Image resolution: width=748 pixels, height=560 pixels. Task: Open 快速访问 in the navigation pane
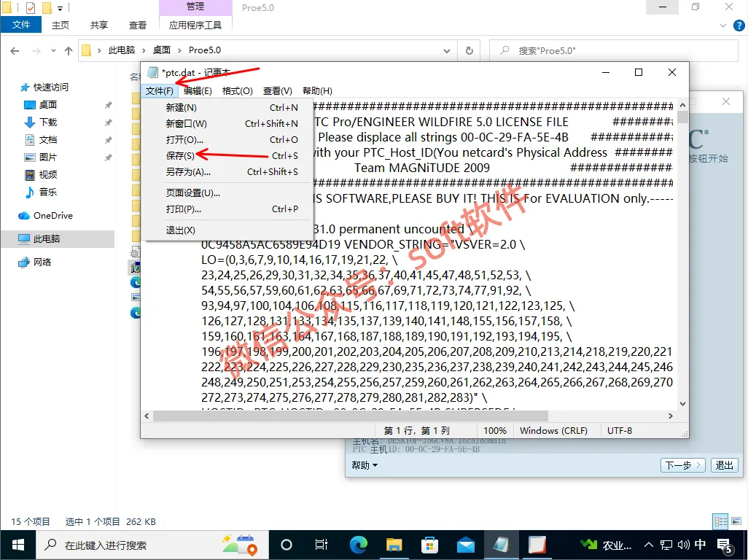click(x=50, y=87)
